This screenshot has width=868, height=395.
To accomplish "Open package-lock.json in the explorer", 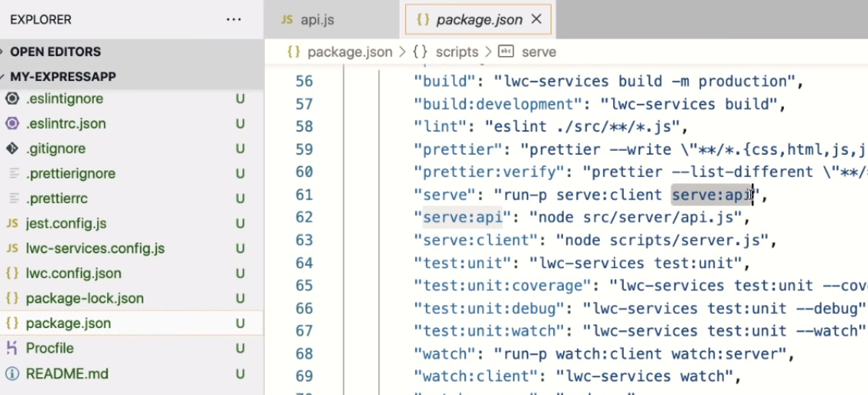I will pyautogui.click(x=85, y=298).
